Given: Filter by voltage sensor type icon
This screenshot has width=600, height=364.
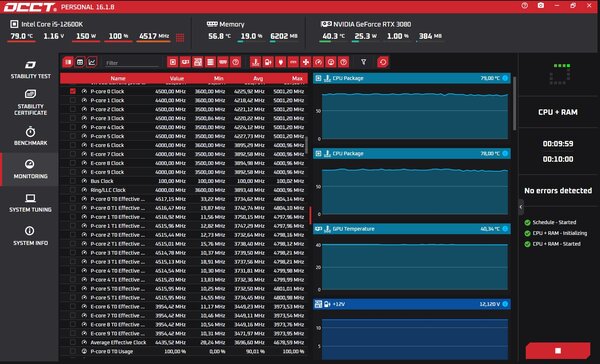Looking at the screenshot, I should 268,62.
